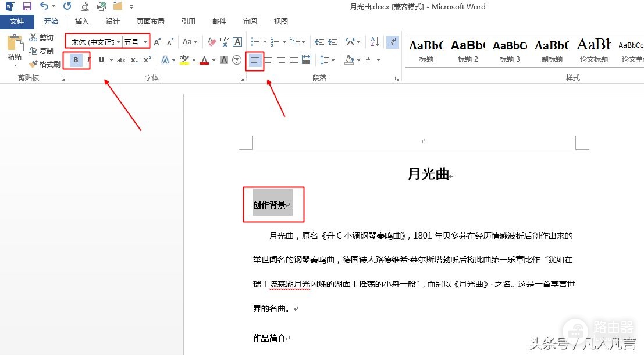Open the Change Case (Aa) dropdown
Viewport: 644px width, 355px height.
pyautogui.click(x=190, y=42)
